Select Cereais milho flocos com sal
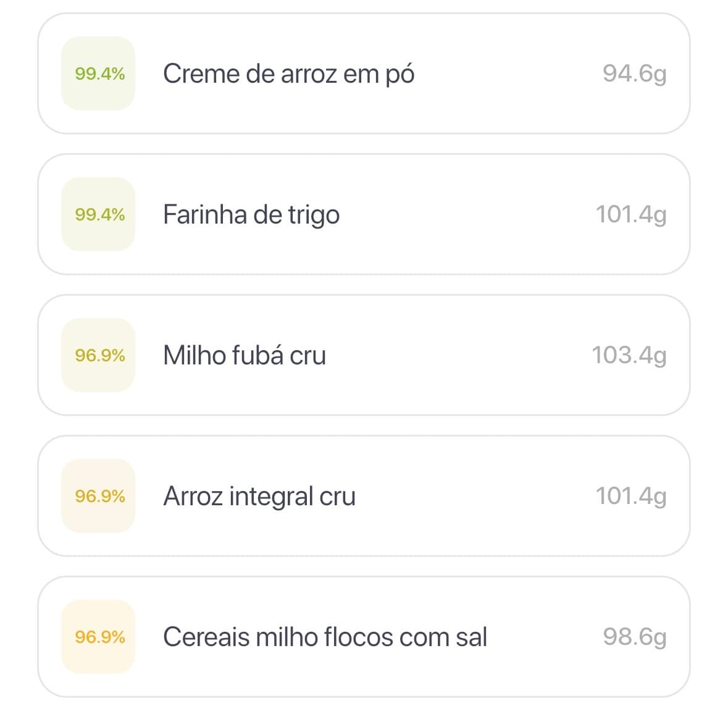The width and height of the screenshot is (728, 706). (x=364, y=637)
